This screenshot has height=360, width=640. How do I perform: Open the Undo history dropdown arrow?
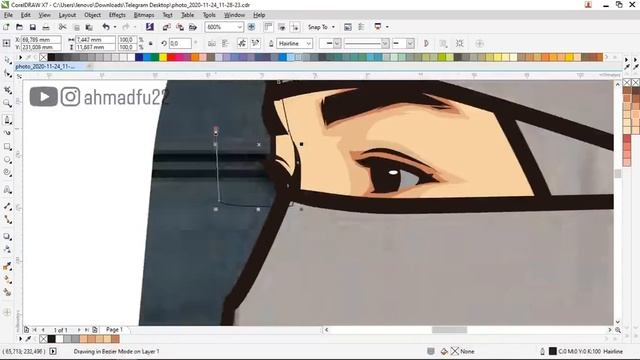point(115,27)
